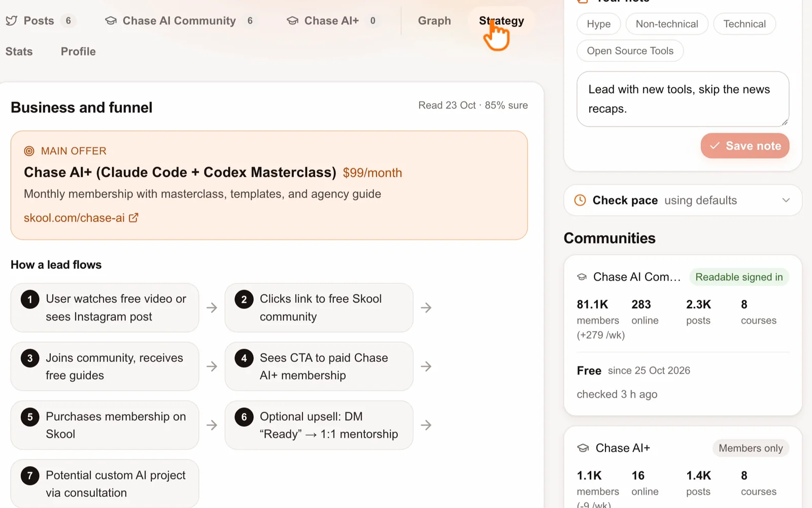Click the Save note button

[x=745, y=146]
